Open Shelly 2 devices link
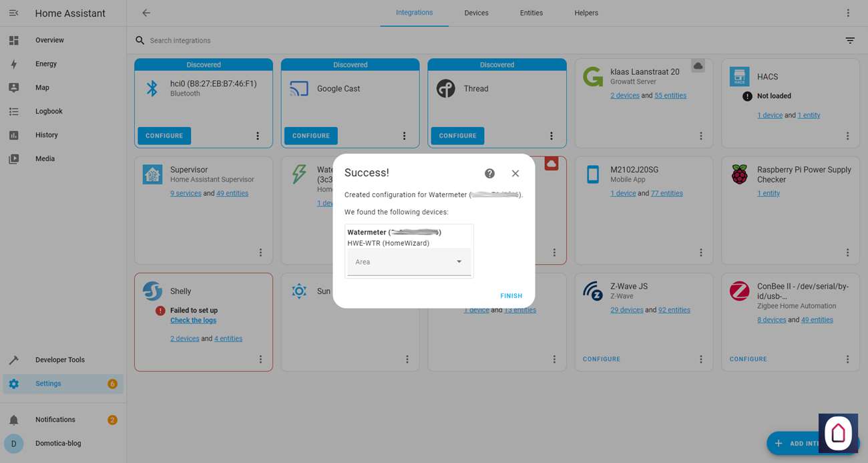 click(185, 339)
